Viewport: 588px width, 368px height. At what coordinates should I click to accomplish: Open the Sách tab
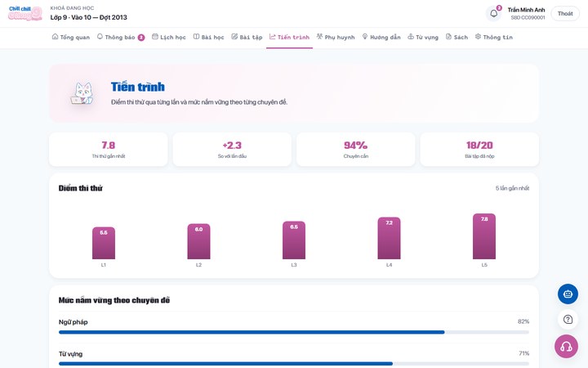[457, 37]
